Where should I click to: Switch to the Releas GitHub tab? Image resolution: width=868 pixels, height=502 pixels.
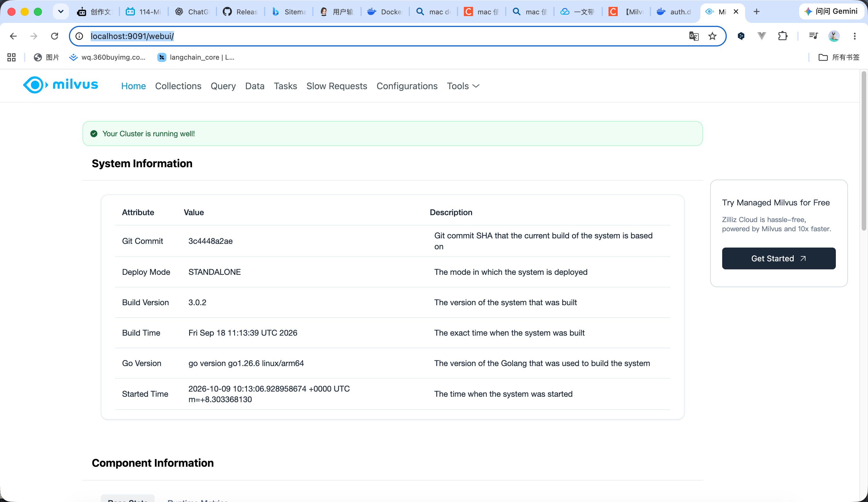241,12
